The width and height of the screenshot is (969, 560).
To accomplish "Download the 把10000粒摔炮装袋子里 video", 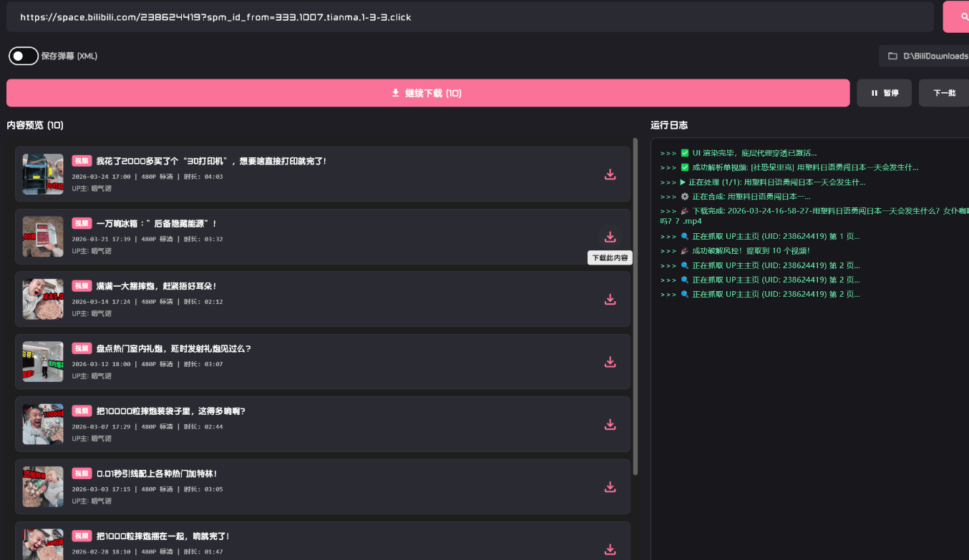I will click(610, 425).
